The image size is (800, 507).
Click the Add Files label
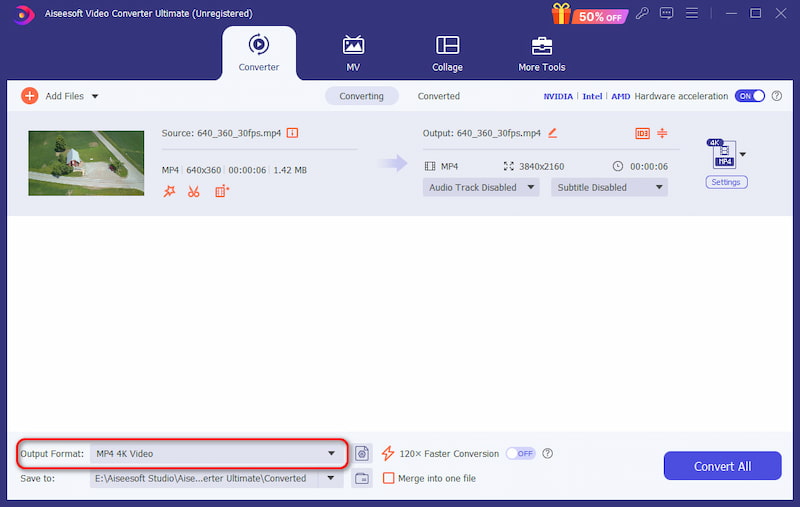point(64,96)
